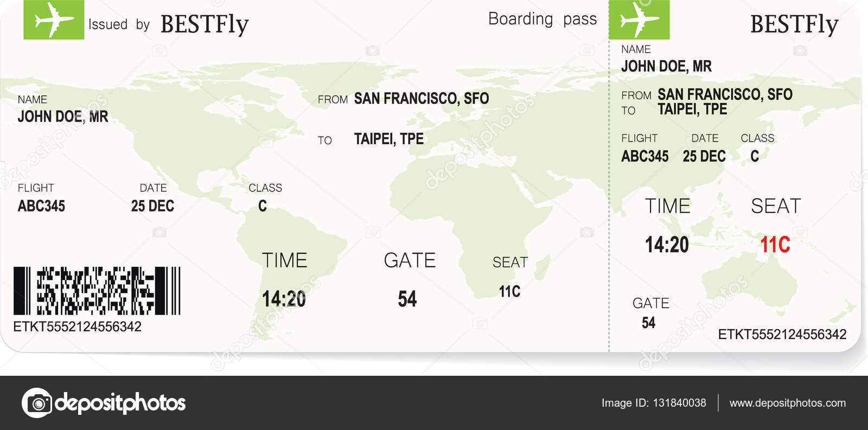Screen dimensions: 868x430
Task: Click the ETKT number on the stub
Action: coord(782,334)
